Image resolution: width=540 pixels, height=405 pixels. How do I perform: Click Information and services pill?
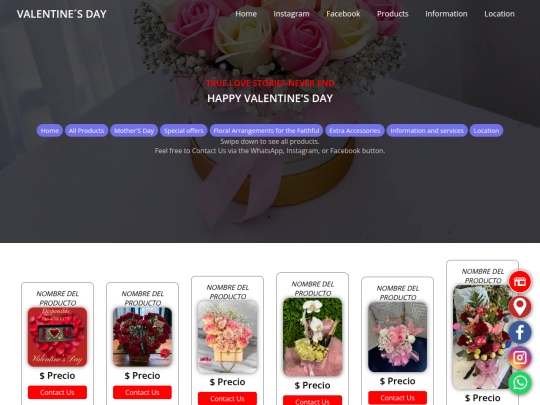pyautogui.click(x=427, y=131)
